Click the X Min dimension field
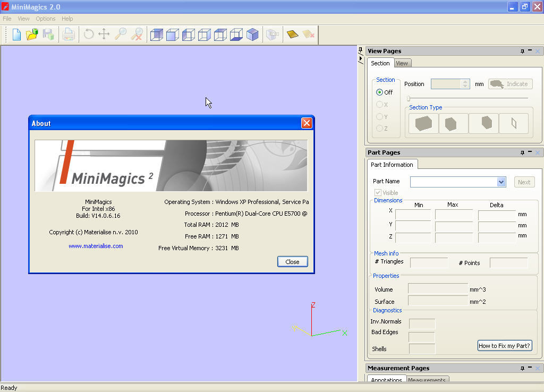This screenshot has width=544, height=392. (x=413, y=215)
